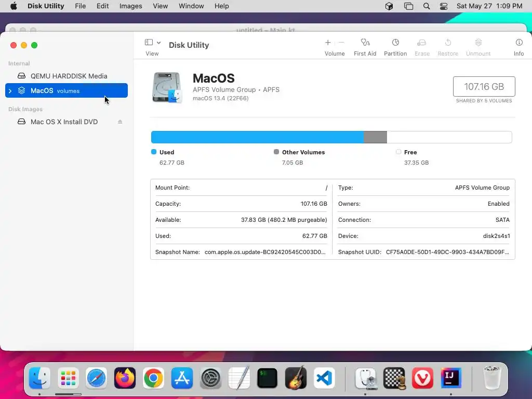The height and width of the screenshot is (399, 532).
Task: Launch Vivaldi browser from the Dock
Action: [x=423, y=378]
